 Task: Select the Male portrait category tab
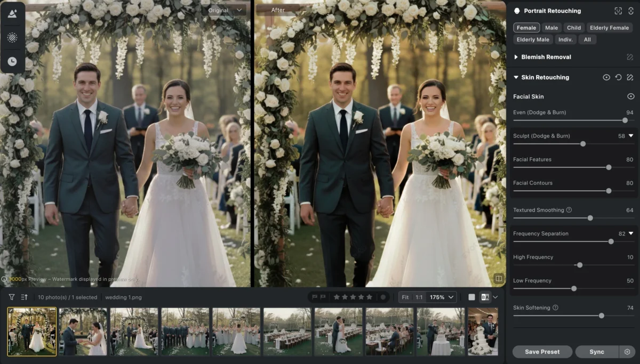[551, 28]
